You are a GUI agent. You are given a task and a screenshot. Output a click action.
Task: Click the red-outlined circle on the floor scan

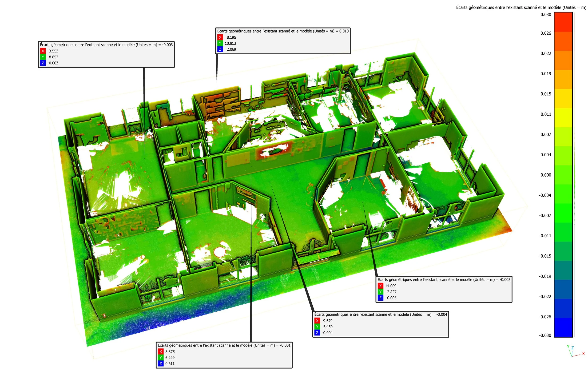[x=219, y=252]
